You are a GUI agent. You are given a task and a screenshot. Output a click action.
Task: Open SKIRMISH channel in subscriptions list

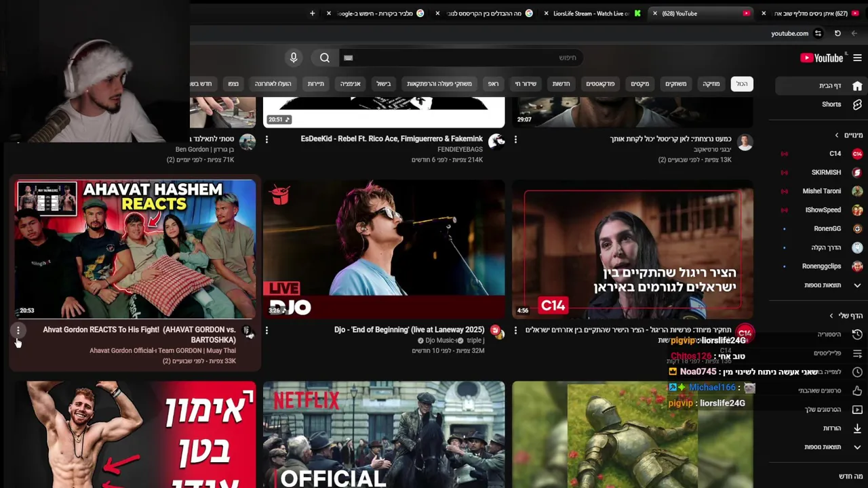point(818,172)
